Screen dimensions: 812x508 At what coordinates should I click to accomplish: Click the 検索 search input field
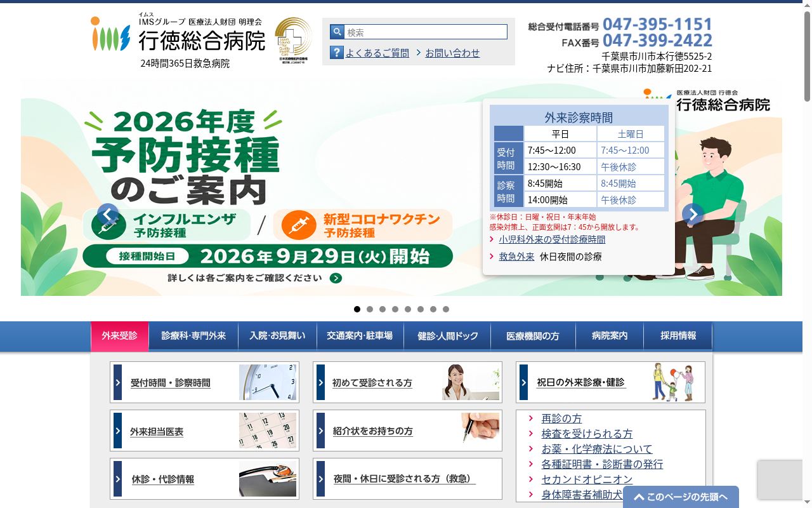point(426,32)
